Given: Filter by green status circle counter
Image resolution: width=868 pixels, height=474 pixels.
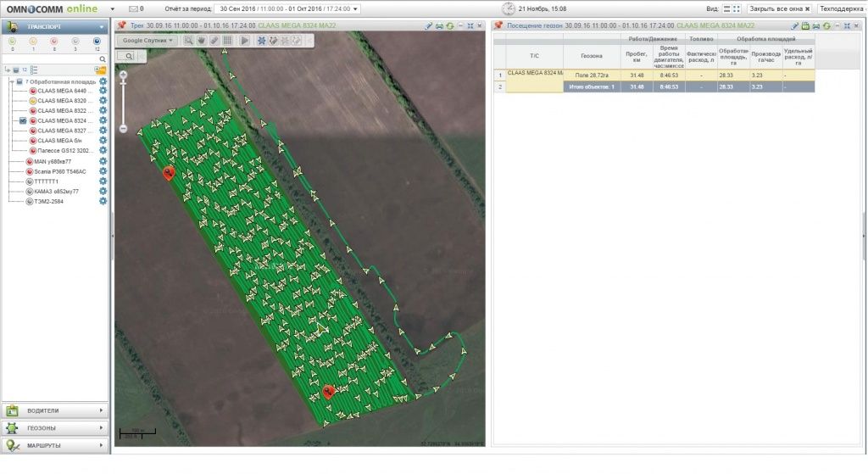Looking at the screenshot, I should pyautogui.click(x=12, y=42).
